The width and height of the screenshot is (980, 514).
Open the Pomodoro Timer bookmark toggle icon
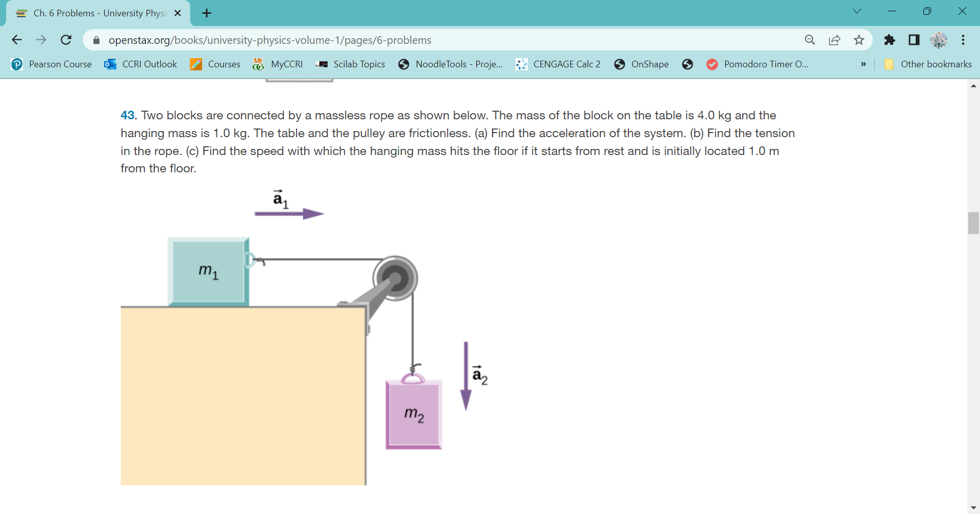click(x=712, y=64)
